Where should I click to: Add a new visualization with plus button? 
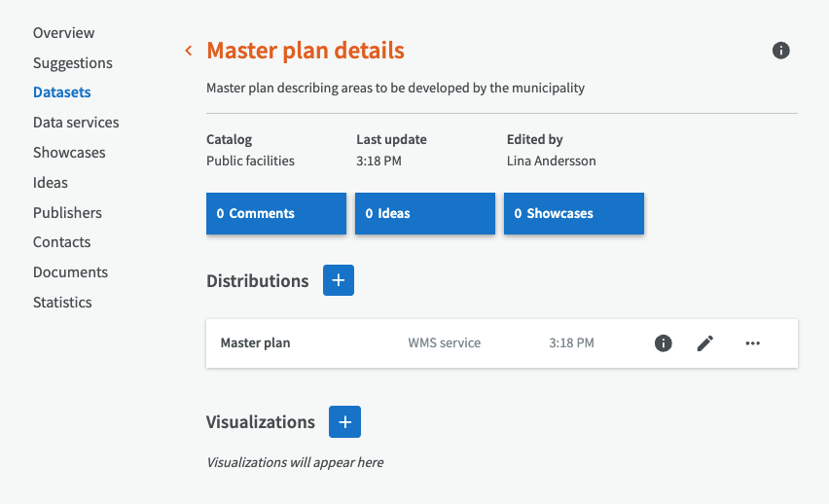click(x=344, y=421)
